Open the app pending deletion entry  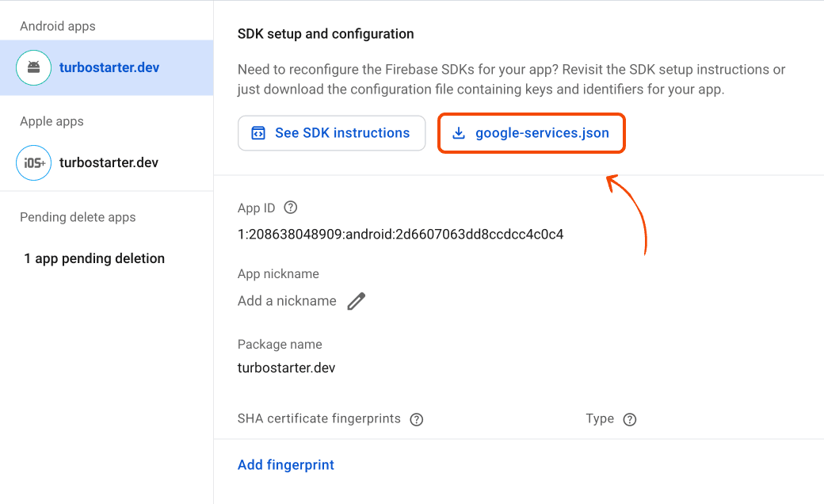pyautogui.click(x=94, y=258)
